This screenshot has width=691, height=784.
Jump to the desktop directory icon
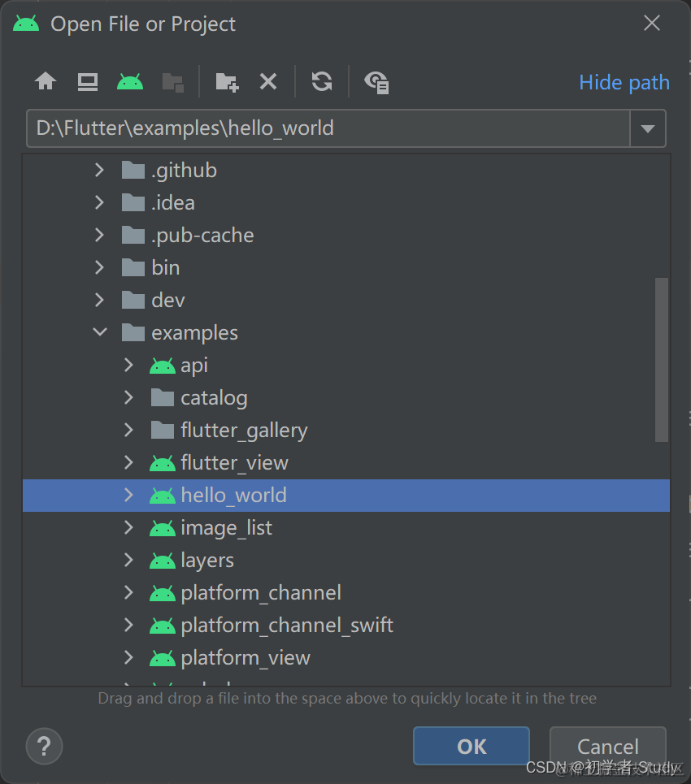[x=88, y=82]
